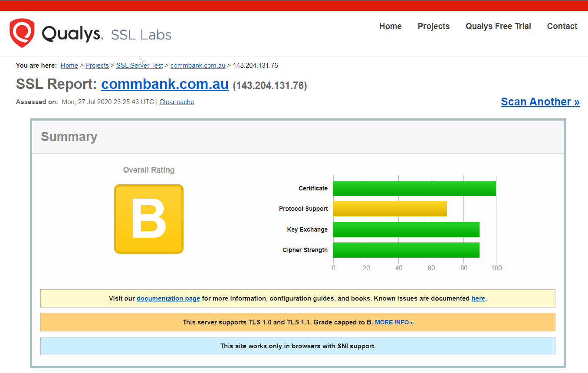Click the known issues 'here' link
588x373 pixels.
(x=478, y=298)
